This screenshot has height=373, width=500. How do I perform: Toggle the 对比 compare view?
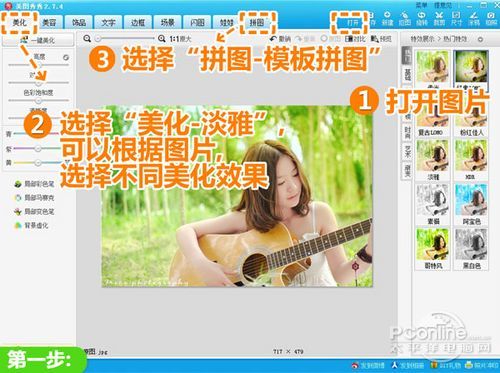click(x=355, y=39)
